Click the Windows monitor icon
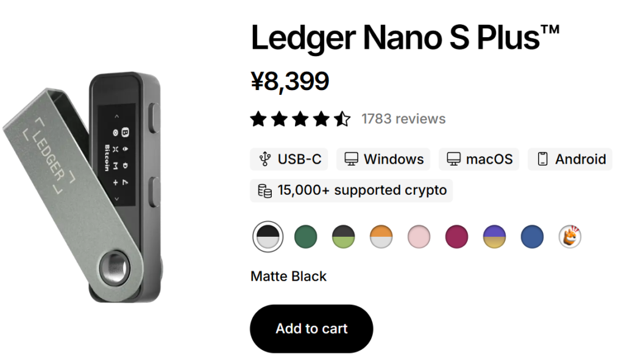624x364 pixels. click(351, 159)
